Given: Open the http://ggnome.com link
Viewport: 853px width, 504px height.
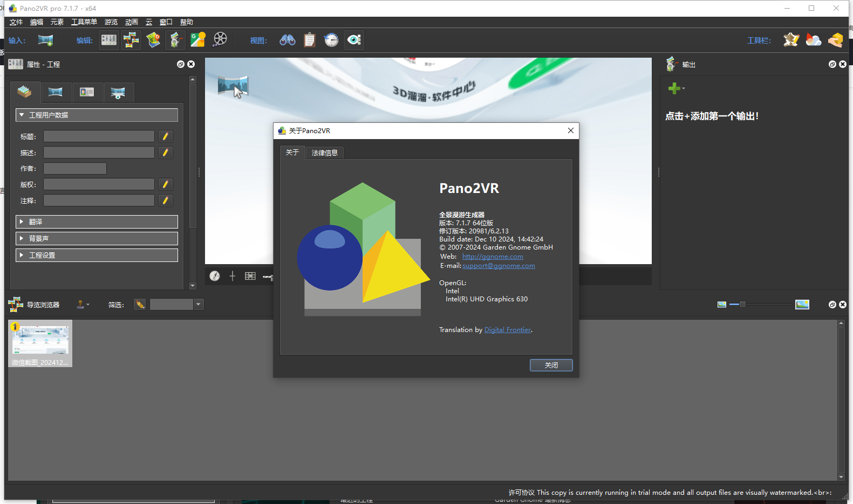Looking at the screenshot, I should click(x=493, y=257).
